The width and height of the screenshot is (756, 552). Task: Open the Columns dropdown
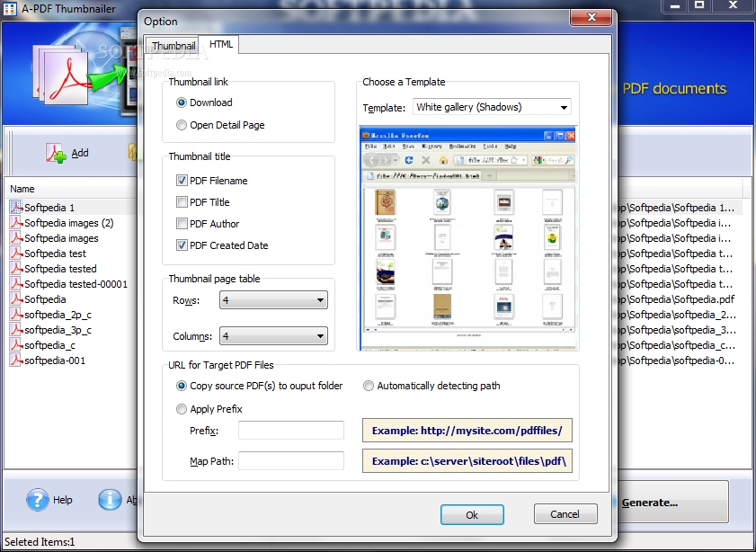[x=273, y=336]
